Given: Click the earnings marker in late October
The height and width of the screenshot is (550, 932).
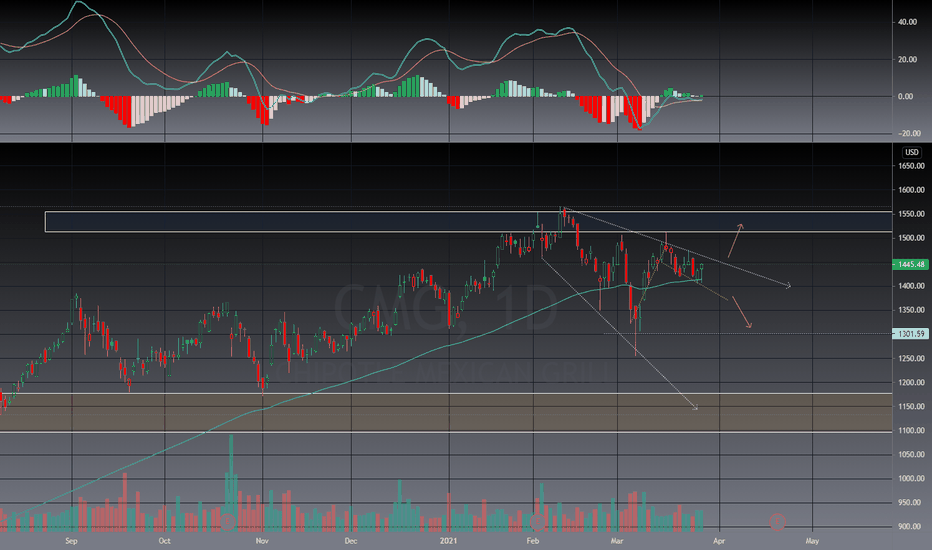Looking at the screenshot, I should click(227, 522).
